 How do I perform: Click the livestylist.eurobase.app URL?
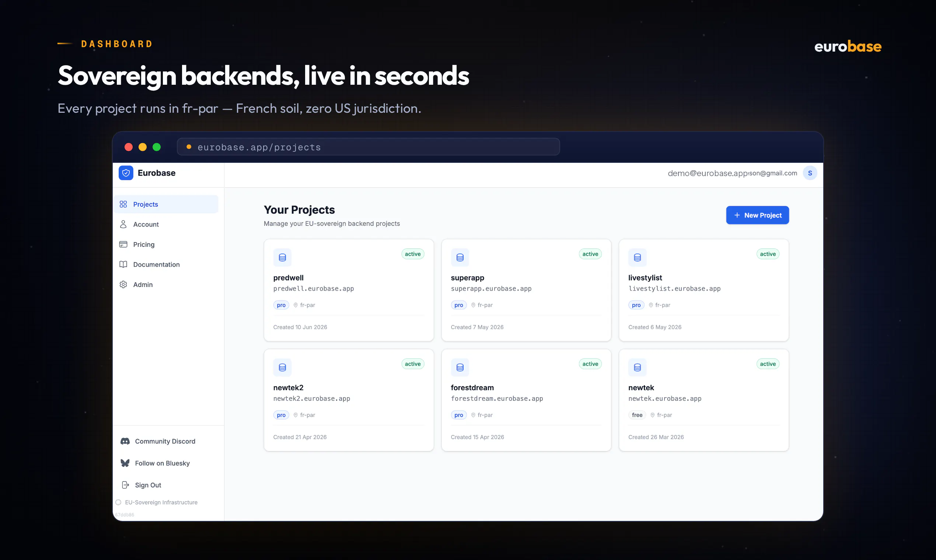674,289
